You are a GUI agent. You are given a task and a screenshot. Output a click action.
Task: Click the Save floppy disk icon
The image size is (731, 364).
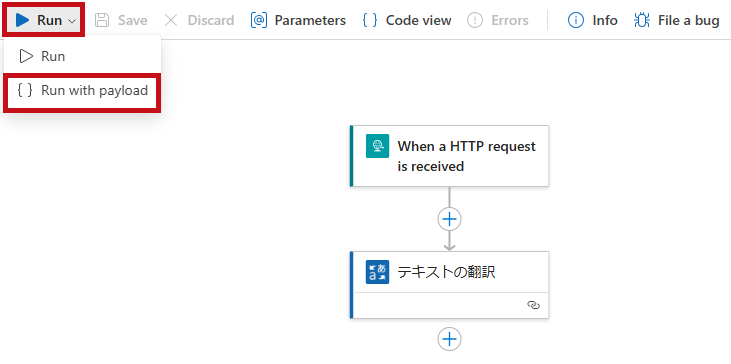point(102,20)
